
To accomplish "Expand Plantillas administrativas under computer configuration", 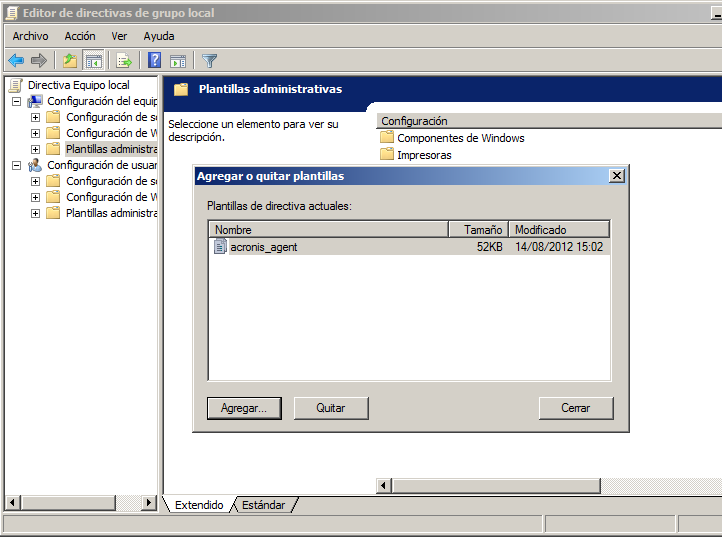I will (36, 149).
